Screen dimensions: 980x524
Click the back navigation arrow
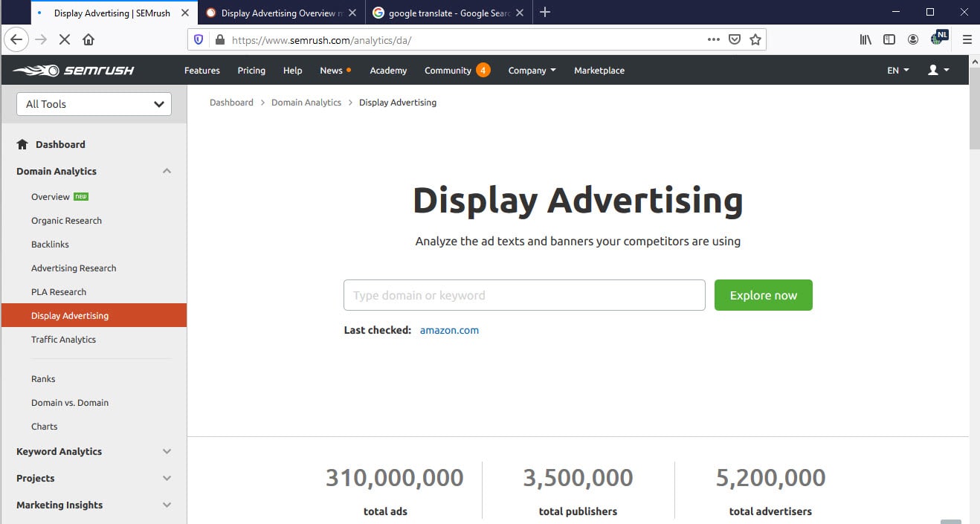(x=16, y=39)
